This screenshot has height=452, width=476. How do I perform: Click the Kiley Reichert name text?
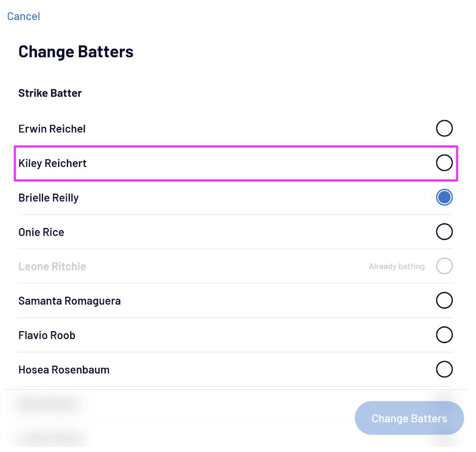(x=52, y=163)
